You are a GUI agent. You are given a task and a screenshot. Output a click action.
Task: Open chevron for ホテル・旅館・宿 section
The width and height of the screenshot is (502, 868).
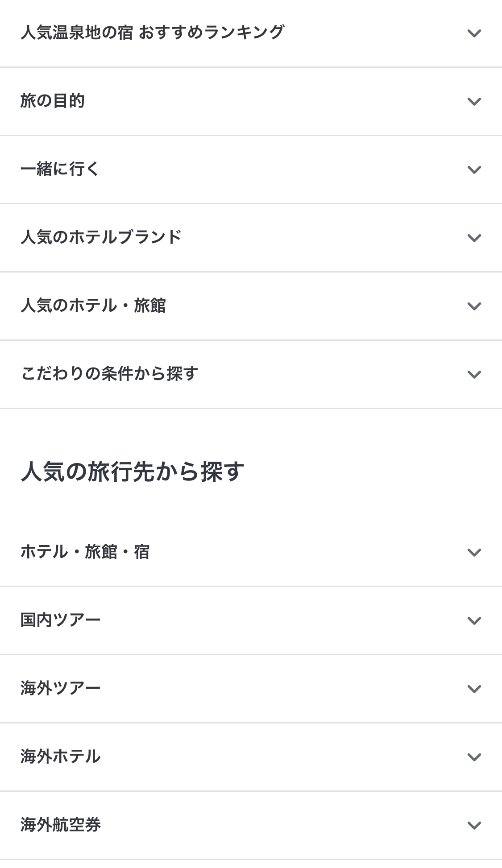point(474,552)
